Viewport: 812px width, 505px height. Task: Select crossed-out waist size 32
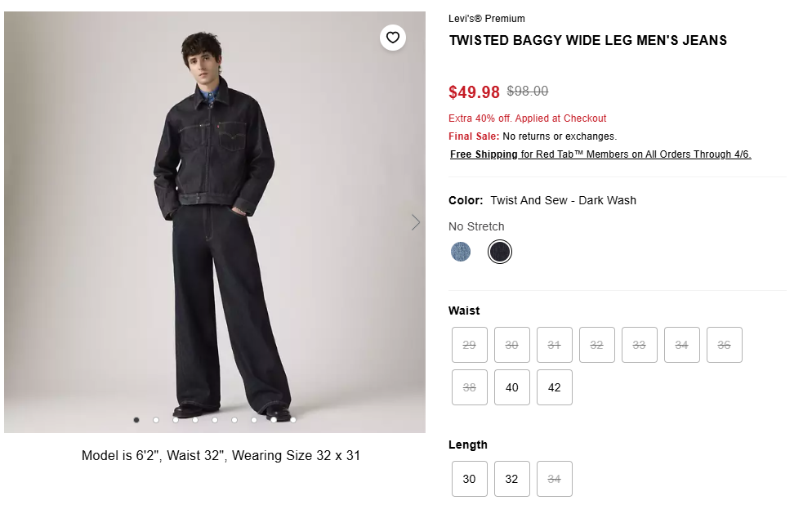pyautogui.click(x=597, y=345)
